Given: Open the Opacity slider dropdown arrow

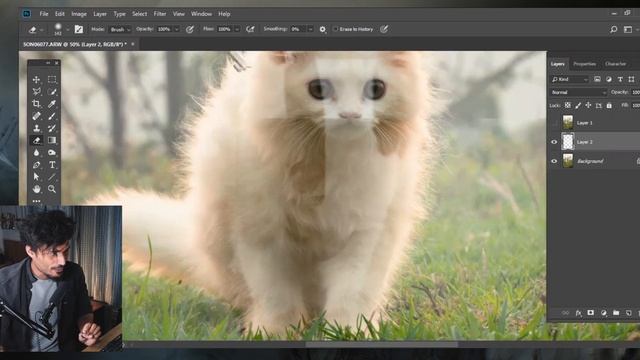Looking at the screenshot, I should (x=176, y=29).
